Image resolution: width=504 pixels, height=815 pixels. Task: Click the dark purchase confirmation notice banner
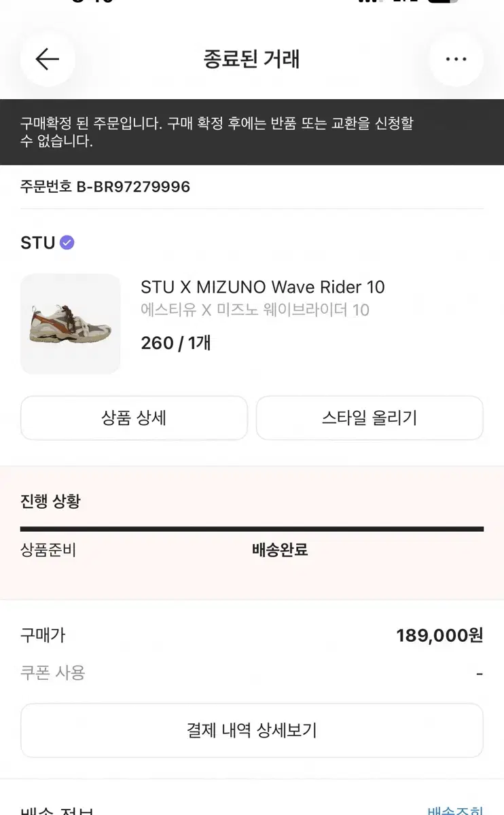251,132
